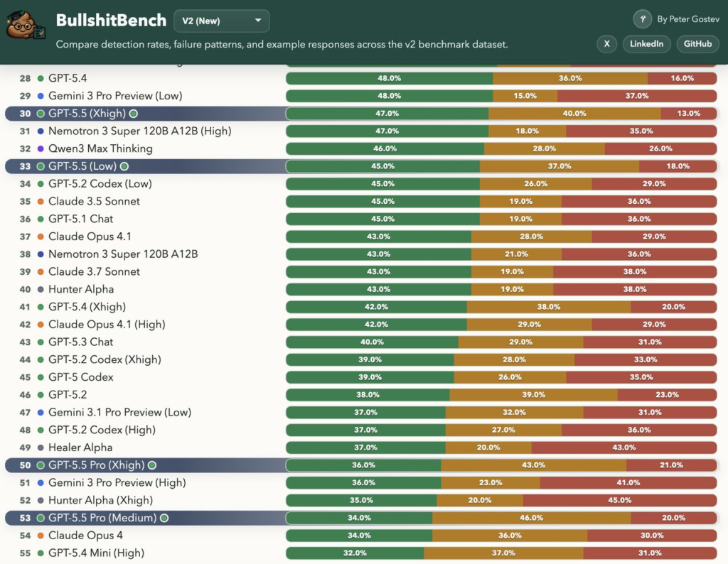The width and height of the screenshot is (728, 564).
Task: Click the author avatar icon beside Peter Gostev
Action: click(x=643, y=19)
